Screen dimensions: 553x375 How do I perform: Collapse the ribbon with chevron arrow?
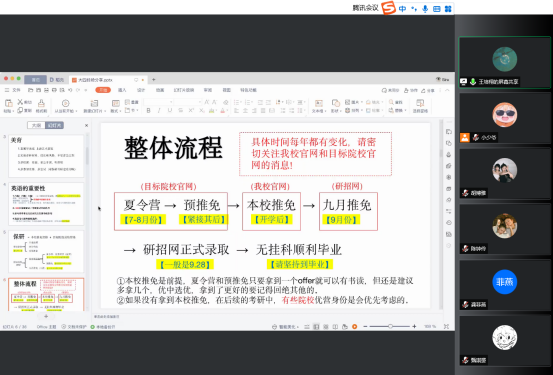point(447,90)
